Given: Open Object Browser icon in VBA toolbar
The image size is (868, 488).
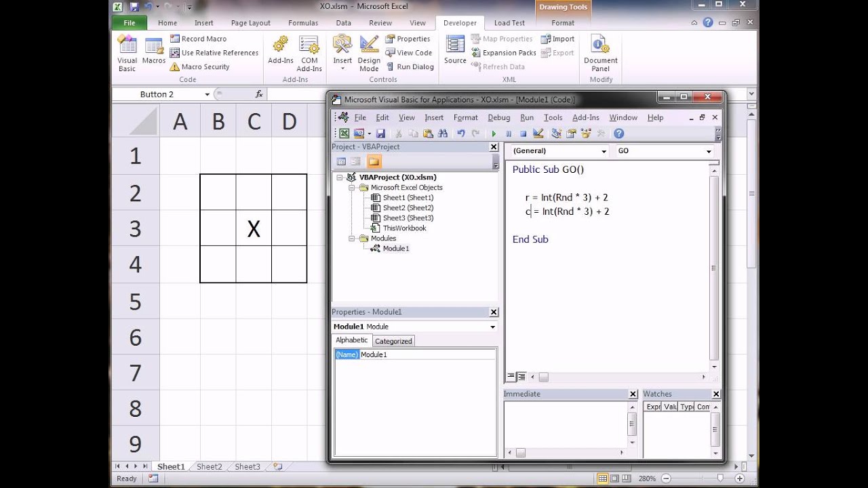Looking at the screenshot, I should (x=587, y=134).
